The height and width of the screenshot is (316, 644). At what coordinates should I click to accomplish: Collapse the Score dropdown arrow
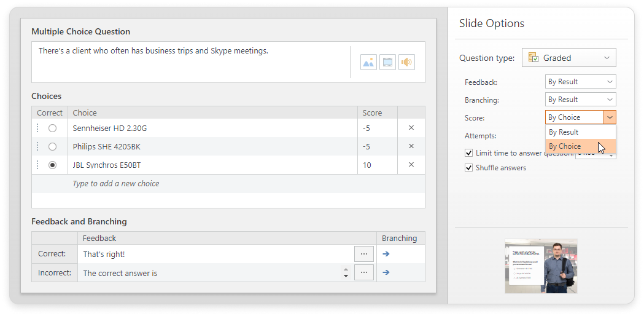click(x=610, y=117)
